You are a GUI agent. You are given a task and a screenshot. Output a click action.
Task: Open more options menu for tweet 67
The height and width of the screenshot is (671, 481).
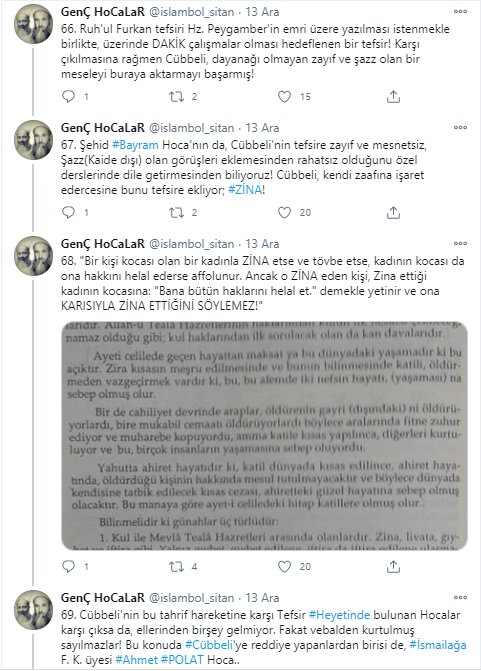(460, 128)
